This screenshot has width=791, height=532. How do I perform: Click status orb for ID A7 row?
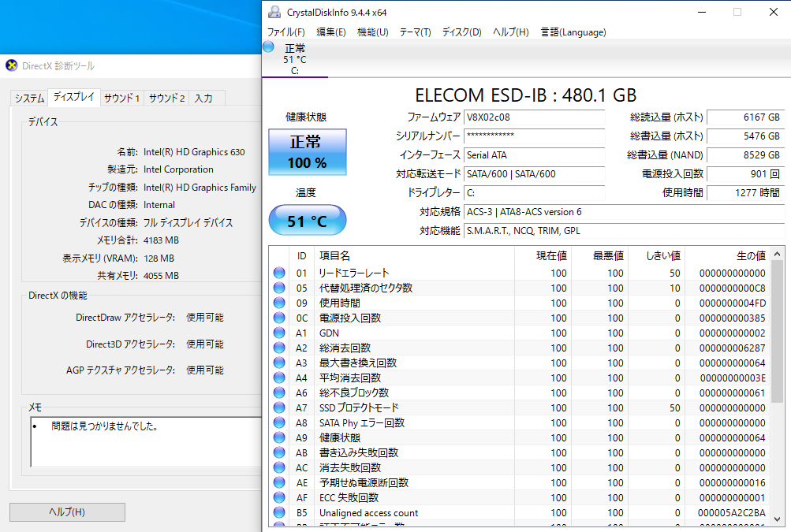(x=279, y=408)
